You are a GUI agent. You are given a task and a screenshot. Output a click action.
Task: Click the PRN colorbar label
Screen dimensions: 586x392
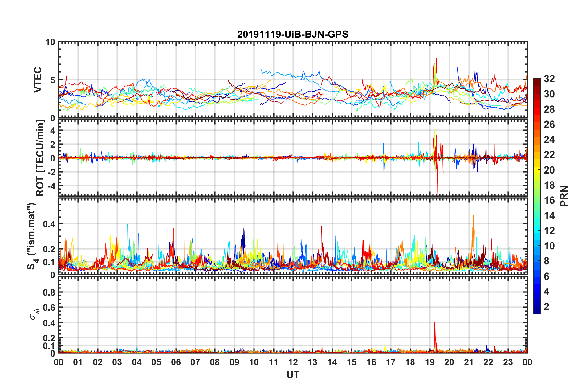(564, 196)
